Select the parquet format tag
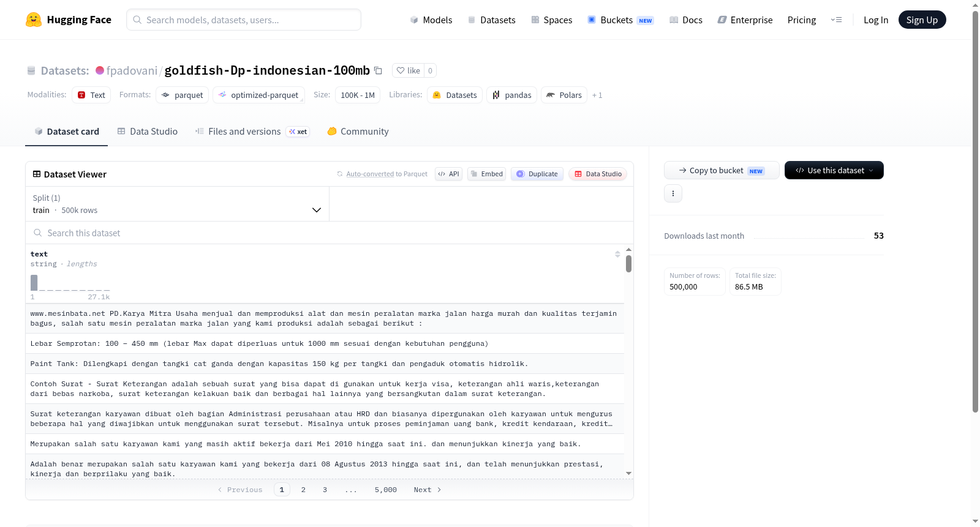This screenshot has height=527, width=980. (182, 95)
